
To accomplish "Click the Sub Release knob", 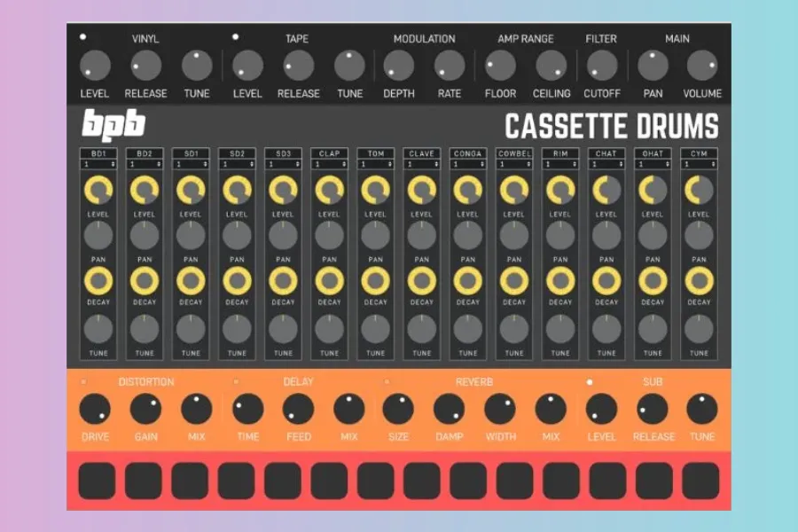I will 653,409.
